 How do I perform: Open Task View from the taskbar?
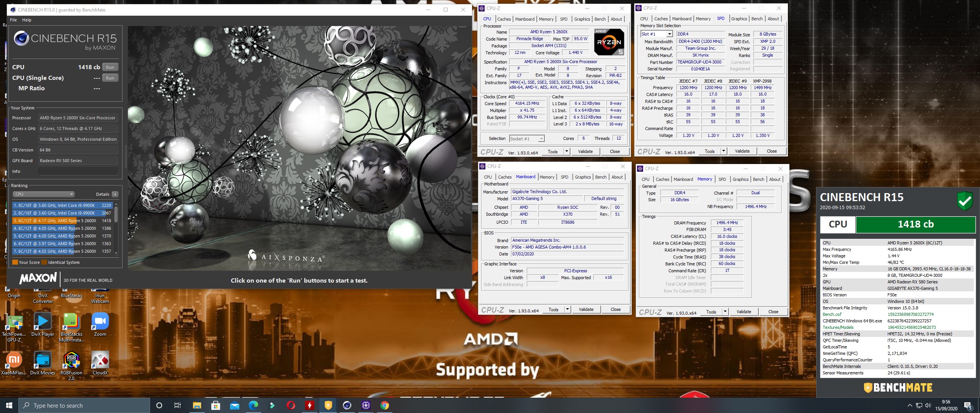coord(178,405)
